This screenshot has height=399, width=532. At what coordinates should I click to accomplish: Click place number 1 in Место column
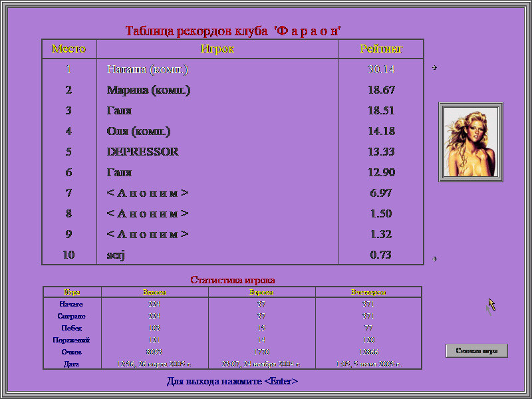tap(69, 69)
